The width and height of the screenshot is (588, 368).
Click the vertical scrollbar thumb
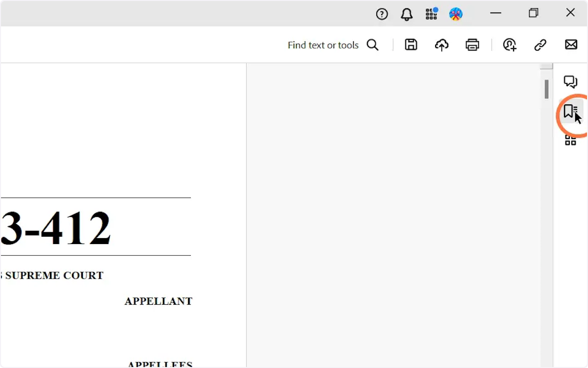546,89
